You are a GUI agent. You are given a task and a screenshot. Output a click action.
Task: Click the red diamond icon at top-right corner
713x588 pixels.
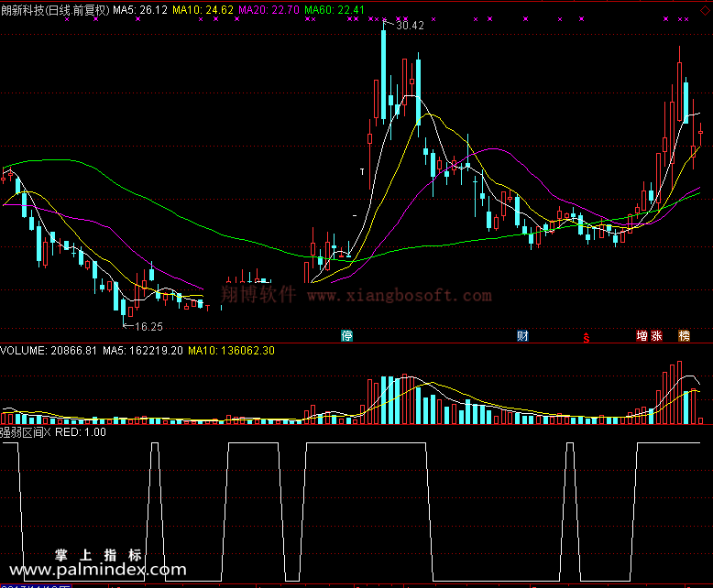[705, 10]
